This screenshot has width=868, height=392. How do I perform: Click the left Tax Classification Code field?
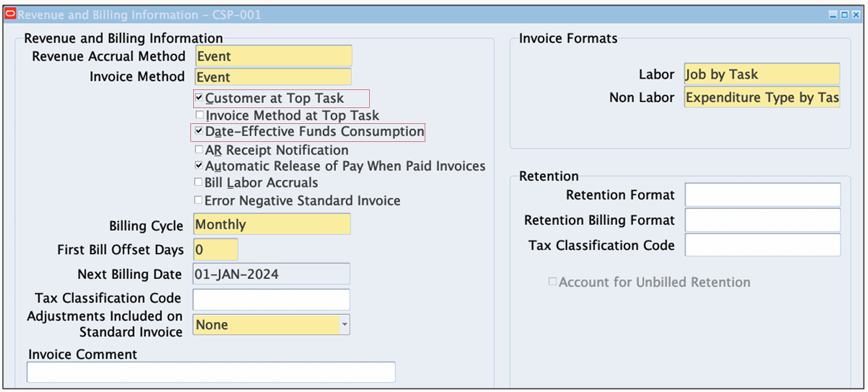271,299
